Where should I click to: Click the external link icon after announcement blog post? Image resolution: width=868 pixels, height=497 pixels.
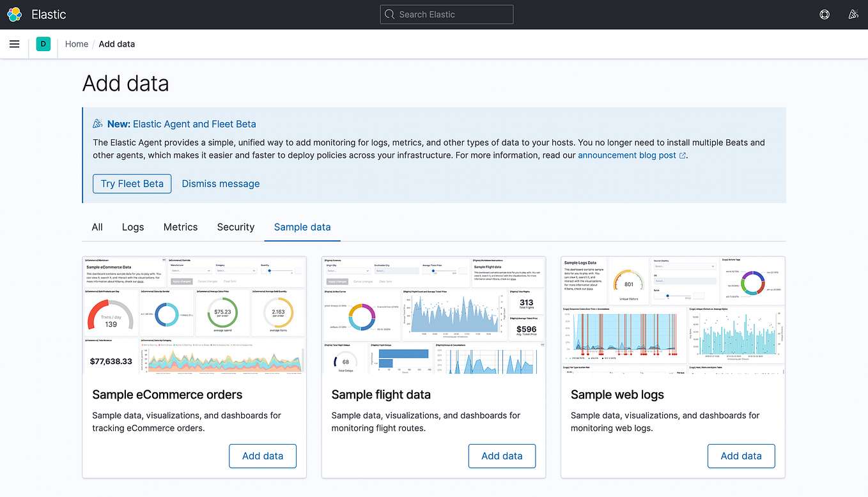coord(681,155)
